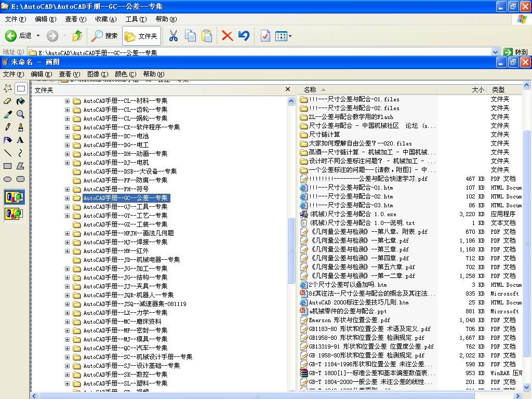The image size is (532, 399).
Task: Open the 图像(I) menu in Paint
Action: point(98,74)
